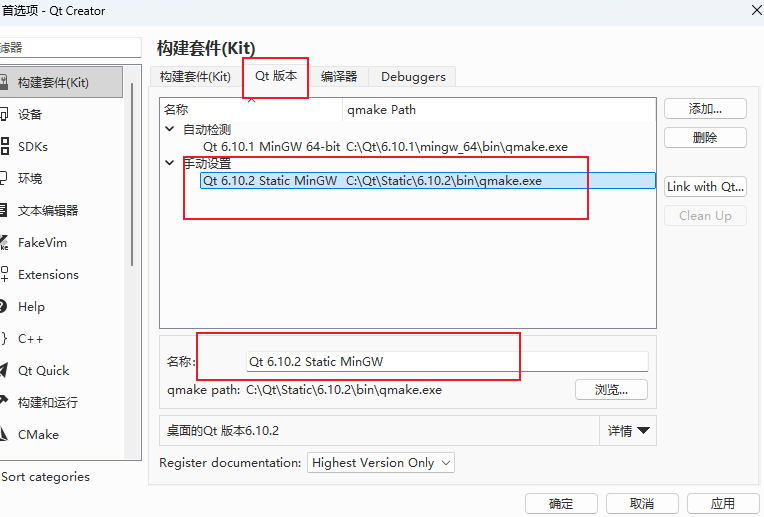Click the Clean Up button
This screenshot has width=764, height=517.
point(705,216)
